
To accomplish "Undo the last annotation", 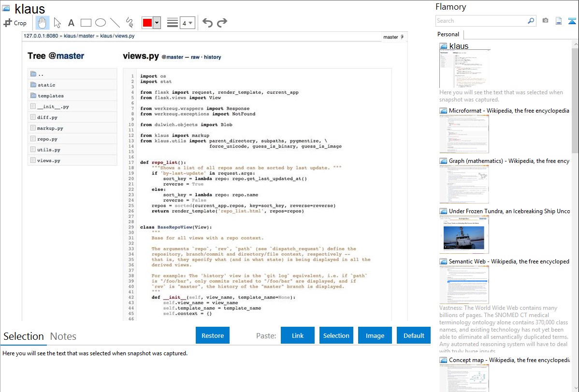I will 207,23.
